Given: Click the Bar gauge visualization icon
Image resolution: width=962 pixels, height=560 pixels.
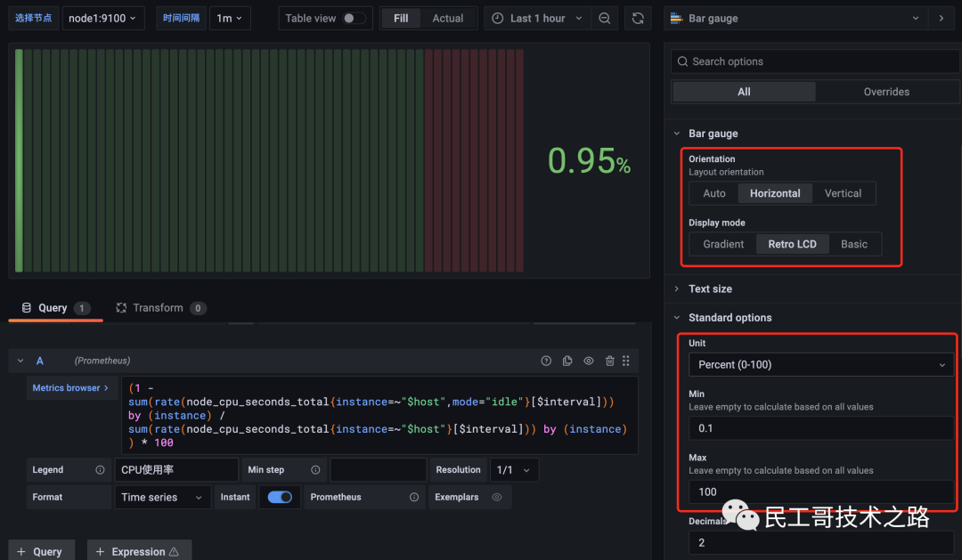Looking at the screenshot, I should pos(676,19).
